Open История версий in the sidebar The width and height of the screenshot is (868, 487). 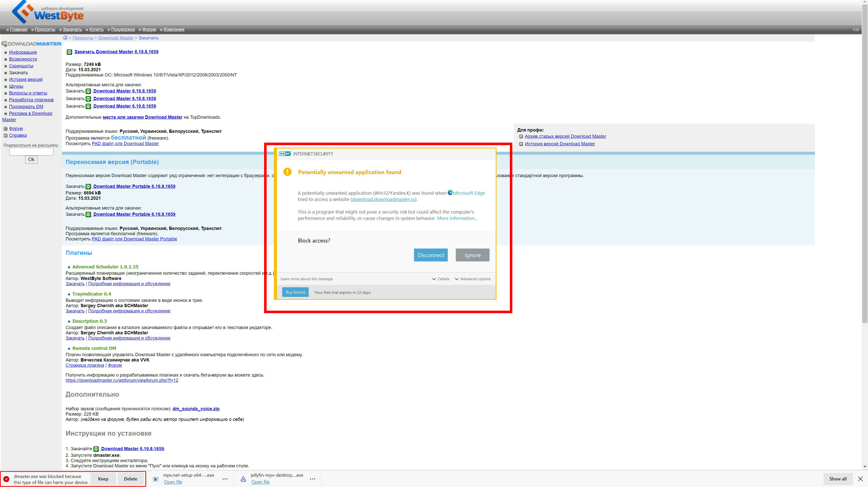click(x=26, y=79)
